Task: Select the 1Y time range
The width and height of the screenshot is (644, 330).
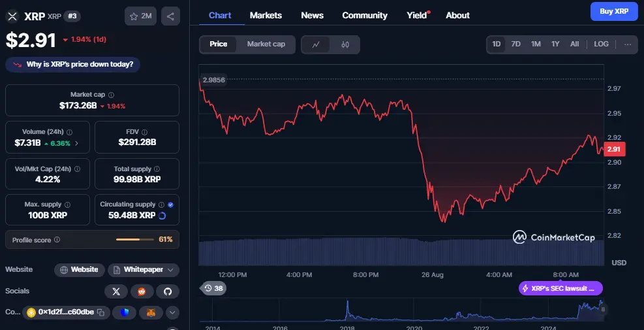Action: point(555,44)
